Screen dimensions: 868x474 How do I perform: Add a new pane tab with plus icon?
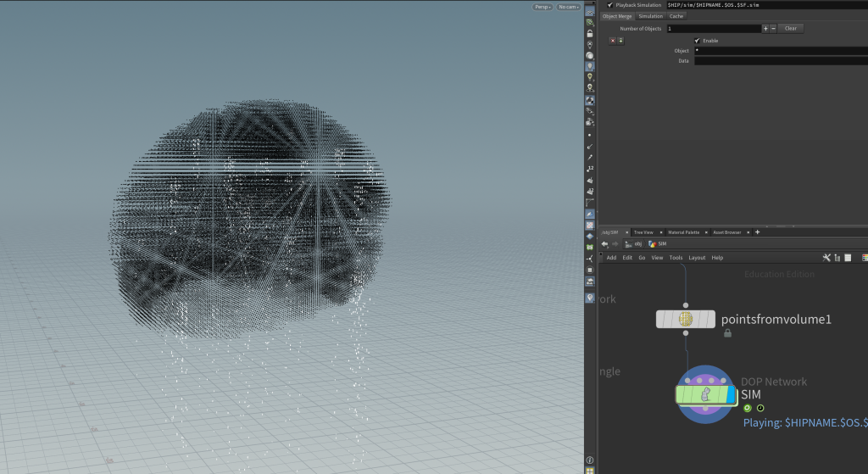757,232
